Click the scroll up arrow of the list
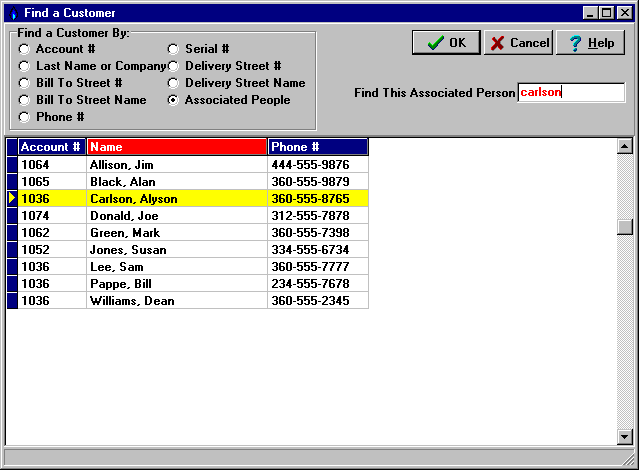639x470 pixels. [625, 147]
